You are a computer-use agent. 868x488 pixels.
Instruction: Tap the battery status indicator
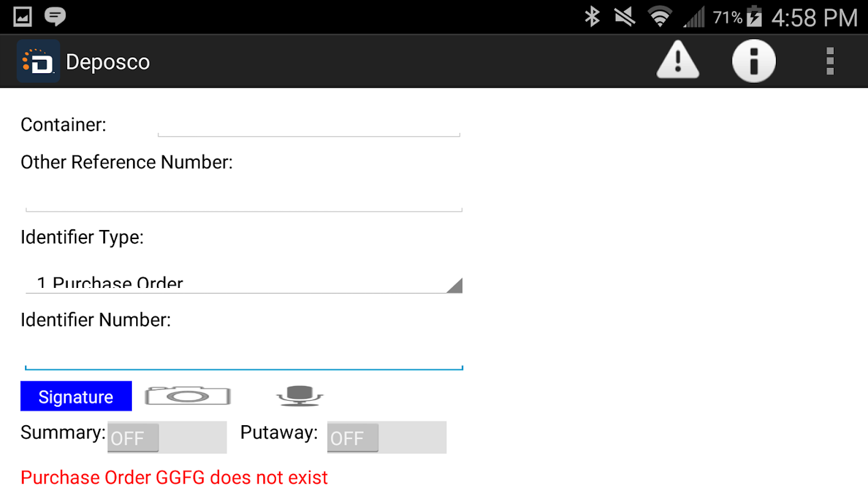coord(754,17)
